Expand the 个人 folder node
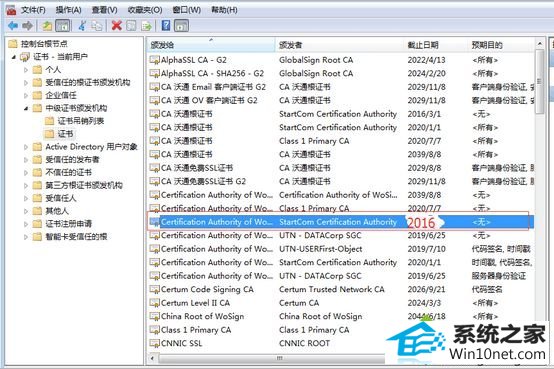554x369 pixels. tap(26, 70)
